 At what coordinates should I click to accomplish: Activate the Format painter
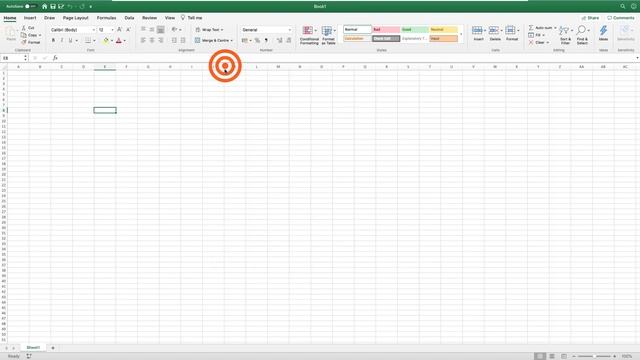[x=31, y=42]
